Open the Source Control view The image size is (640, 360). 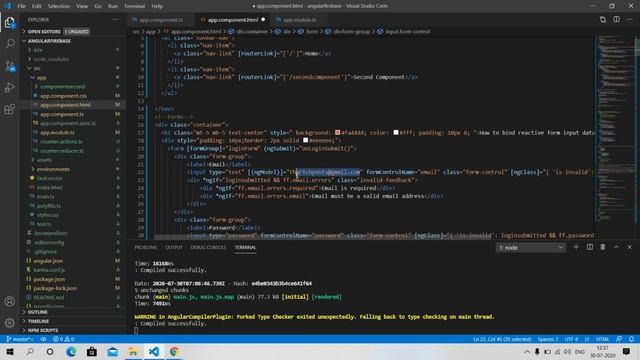[x=10, y=66]
